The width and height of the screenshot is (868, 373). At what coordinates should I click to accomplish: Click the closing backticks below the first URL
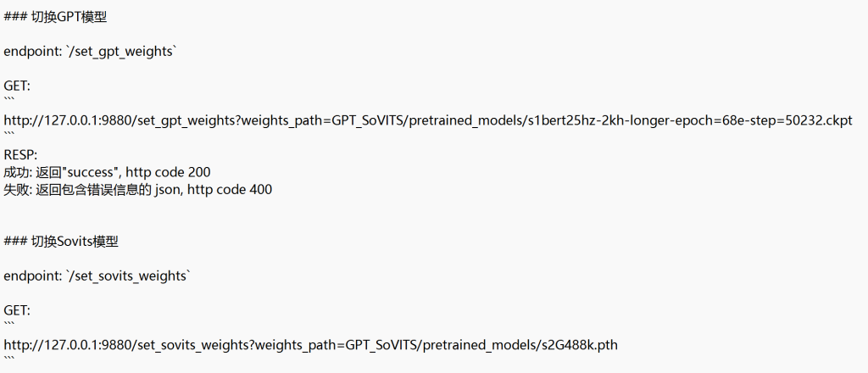coord(9,135)
